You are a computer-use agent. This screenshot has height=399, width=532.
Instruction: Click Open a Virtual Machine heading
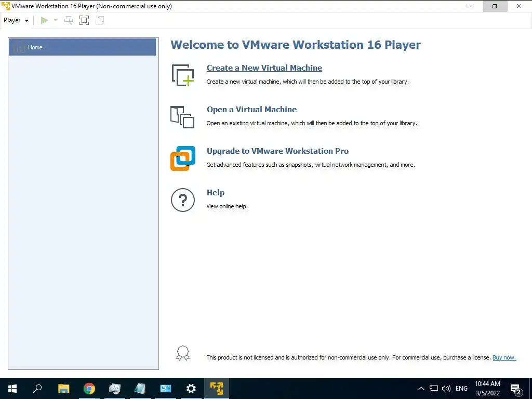pyautogui.click(x=252, y=109)
